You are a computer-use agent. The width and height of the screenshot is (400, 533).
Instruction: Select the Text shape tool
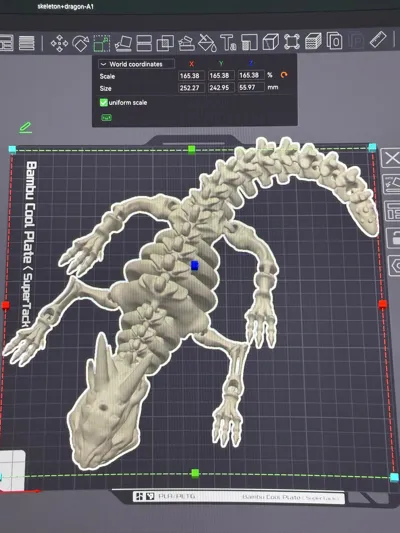click(x=228, y=42)
